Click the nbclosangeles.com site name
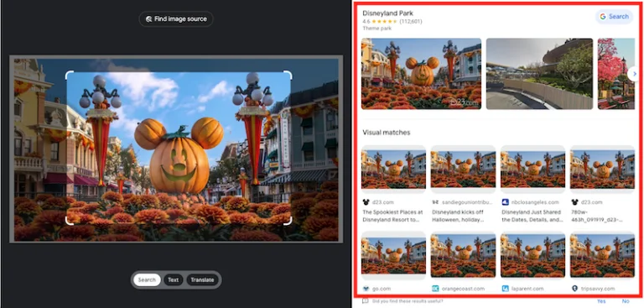 [535, 202]
